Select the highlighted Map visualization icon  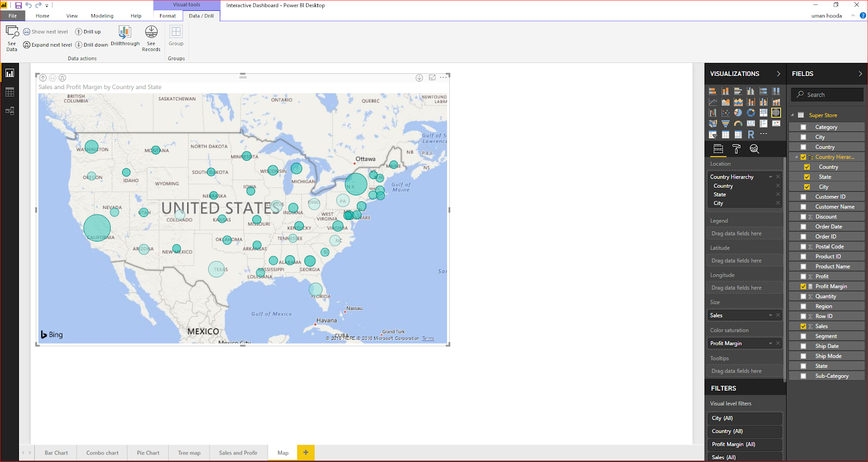tap(776, 113)
